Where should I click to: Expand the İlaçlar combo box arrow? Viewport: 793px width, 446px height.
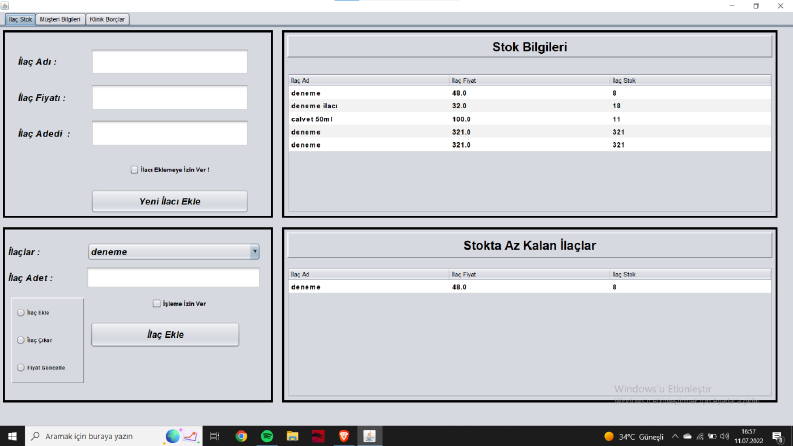254,251
